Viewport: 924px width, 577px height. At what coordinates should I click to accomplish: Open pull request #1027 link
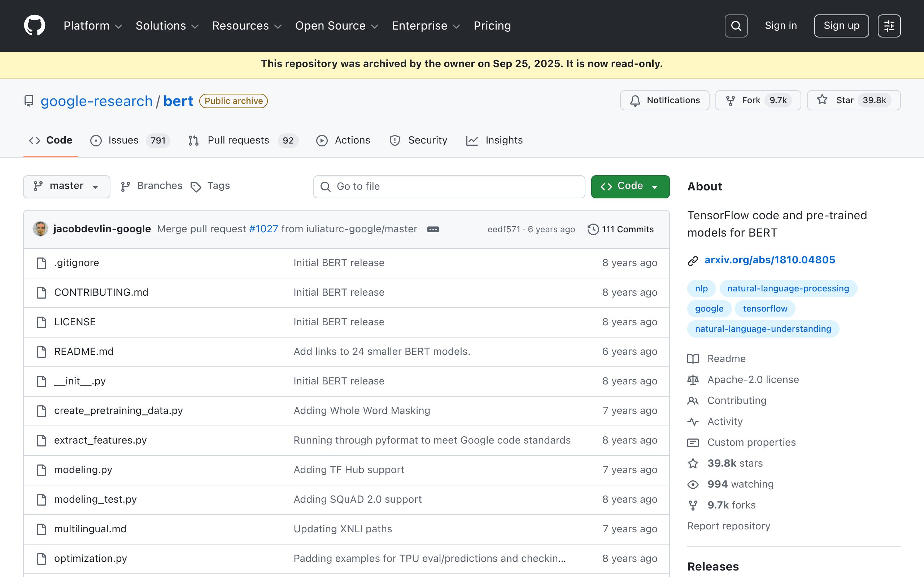point(263,229)
